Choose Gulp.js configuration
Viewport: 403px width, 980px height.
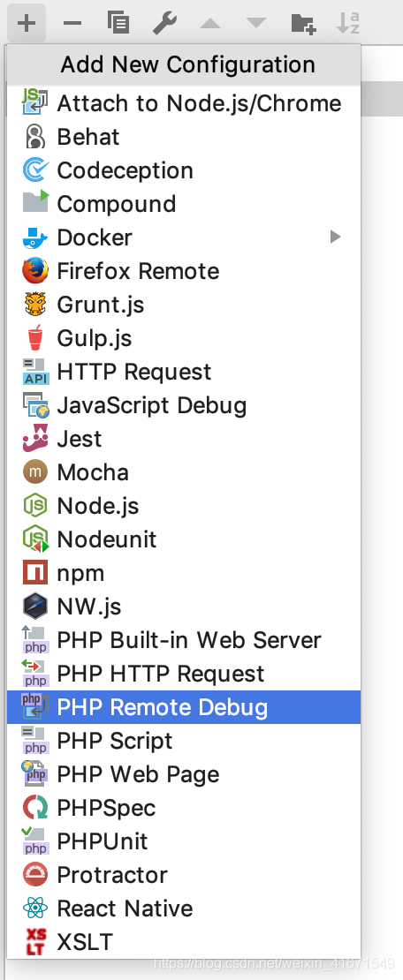pyautogui.click(x=184, y=338)
